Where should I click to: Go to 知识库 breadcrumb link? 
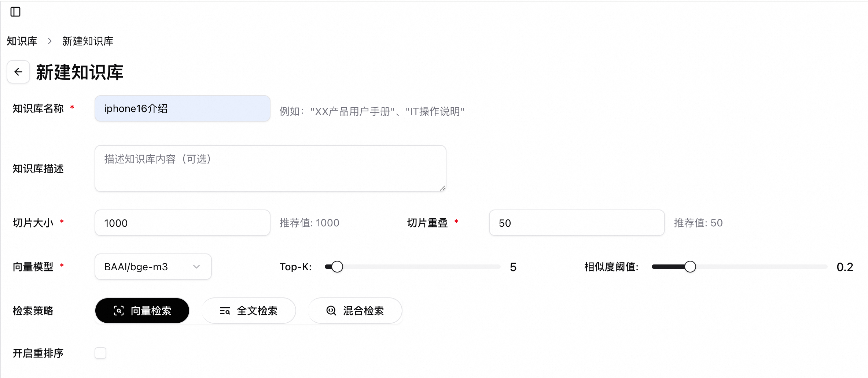click(x=22, y=41)
